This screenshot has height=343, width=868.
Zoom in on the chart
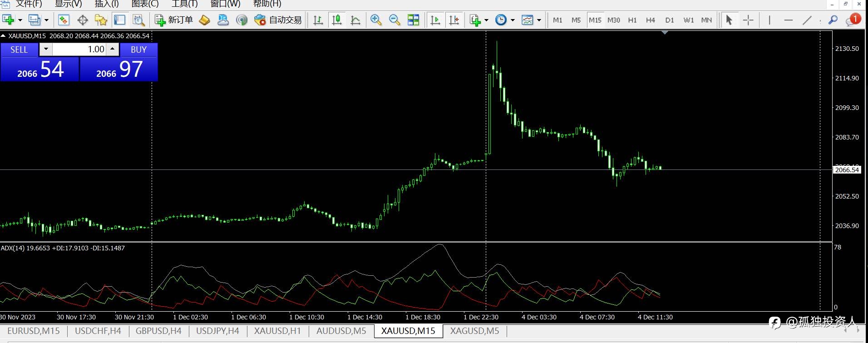tap(376, 20)
